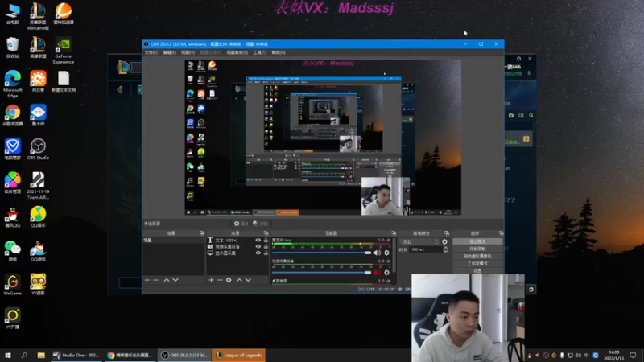Open 场景集合(S) menu in OBS
Image resolution: width=644 pixels, height=362 pixels.
tap(237, 52)
